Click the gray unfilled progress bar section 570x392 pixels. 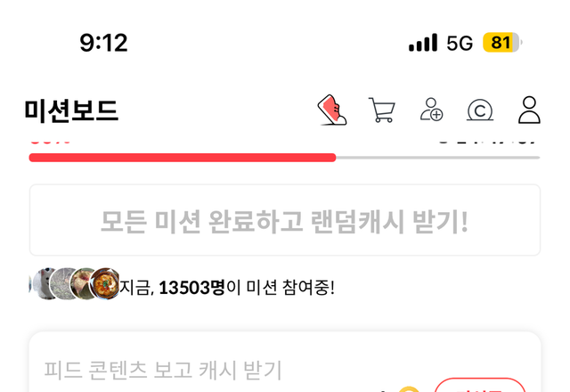438,158
